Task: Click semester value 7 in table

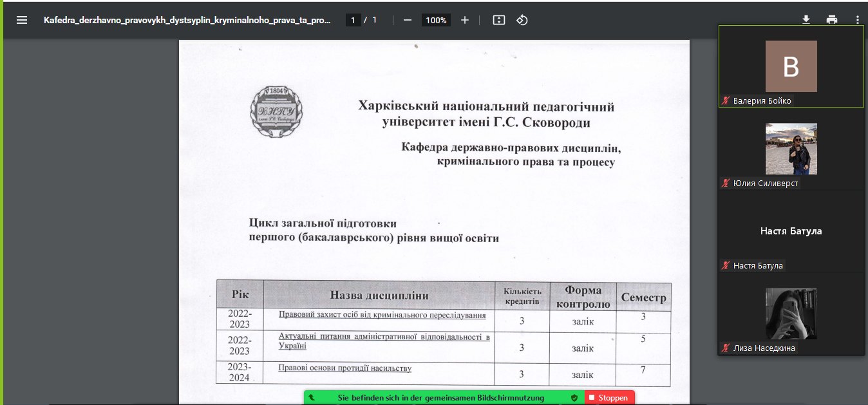Action: coord(643,370)
